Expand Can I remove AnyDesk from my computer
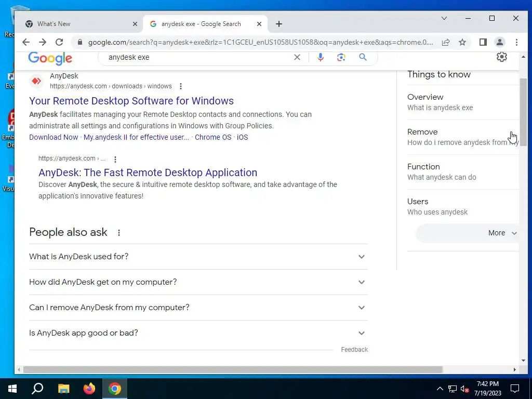532x399 pixels. (x=198, y=308)
